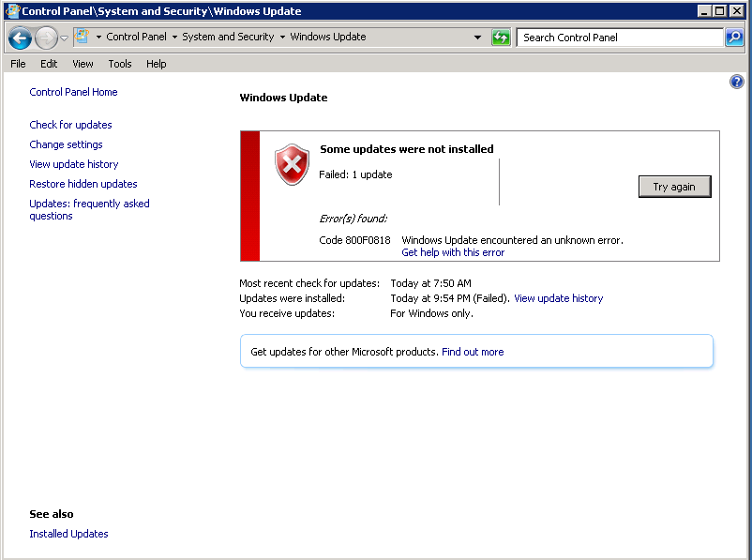
Task: Expand the dropdown after System and Security
Action: point(282,37)
